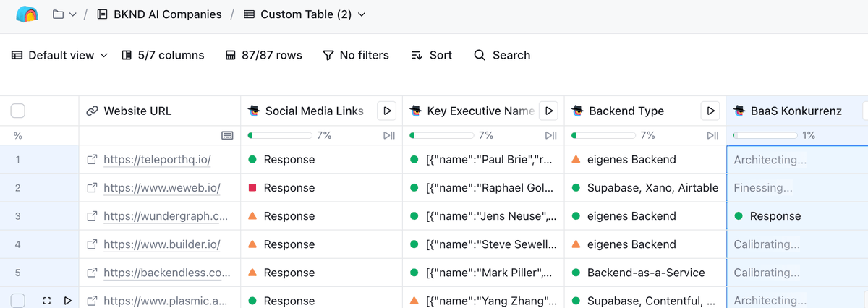Click the Sort button
Viewport: 868px width, 308px height.
pyautogui.click(x=431, y=55)
